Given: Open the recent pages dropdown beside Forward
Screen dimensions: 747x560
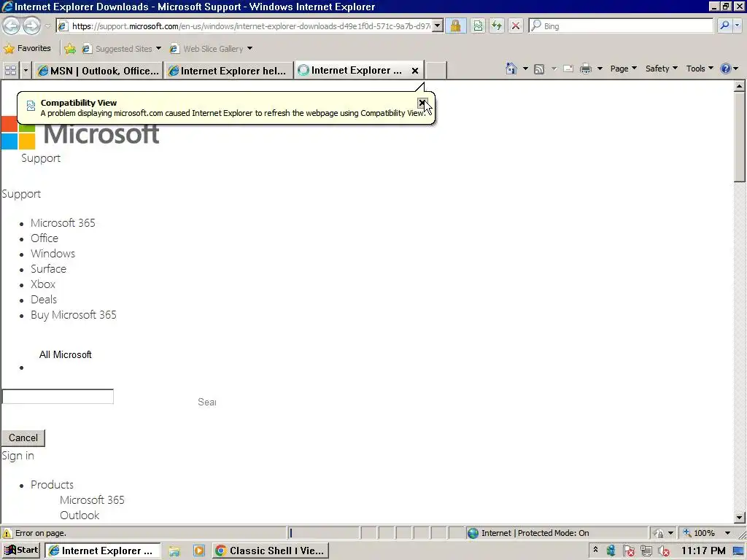Looking at the screenshot, I should (x=47, y=26).
